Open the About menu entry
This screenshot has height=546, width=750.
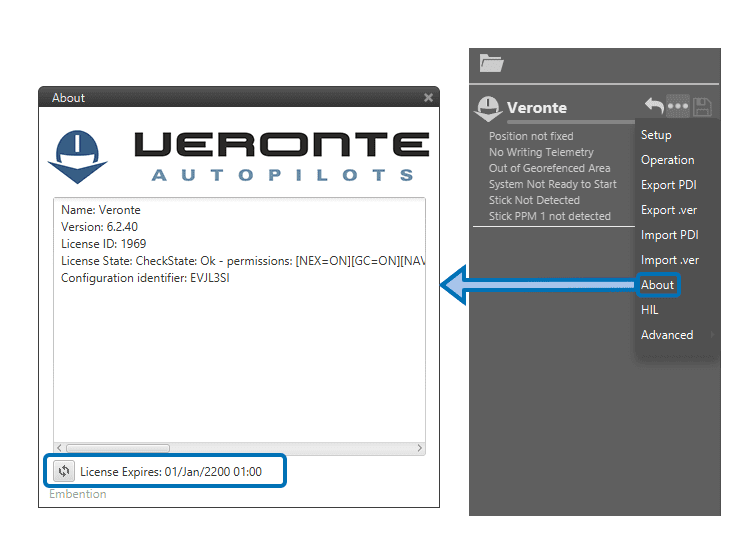(x=657, y=285)
